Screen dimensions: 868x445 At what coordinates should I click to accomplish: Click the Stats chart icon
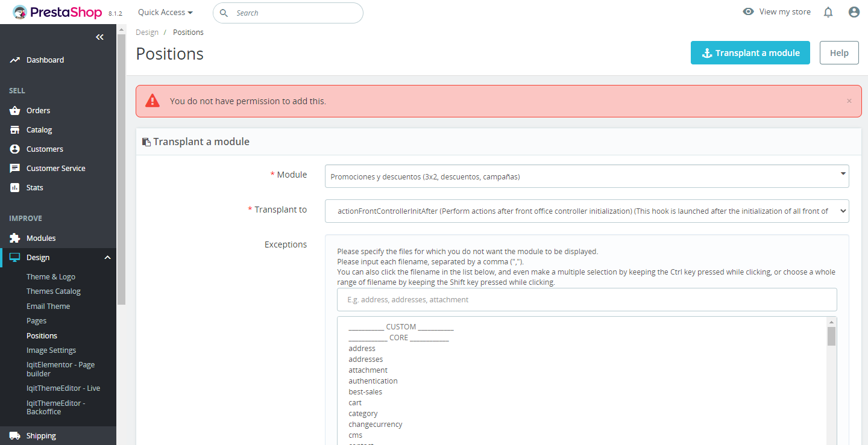15,188
